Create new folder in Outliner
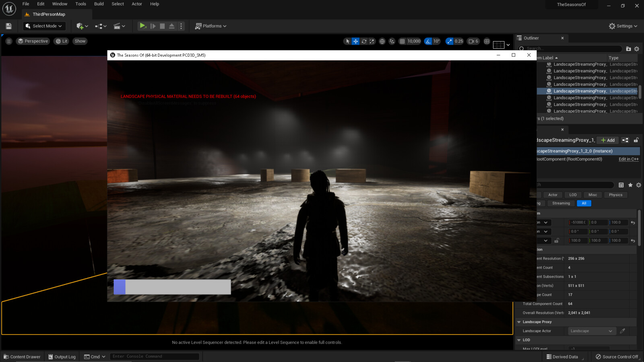 [628, 49]
